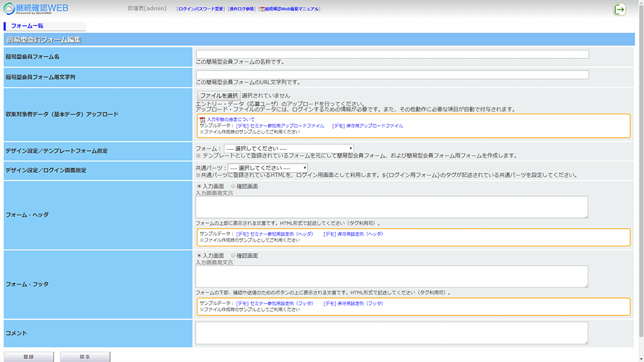The width and height of the screenshot is (644, 362).
Task: Click the PDF icon beside 入力形態の指定について
Action: click(202, 119)
